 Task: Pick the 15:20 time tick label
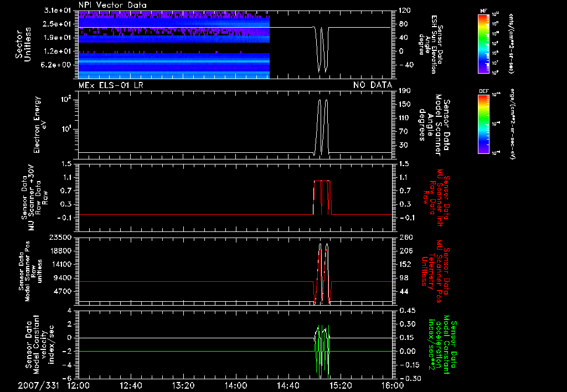[341, 385]
